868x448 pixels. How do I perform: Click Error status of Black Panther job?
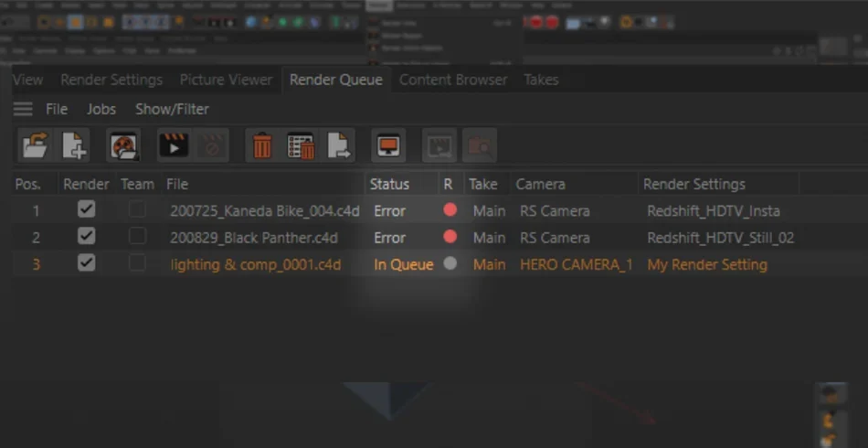pos(390,238)
